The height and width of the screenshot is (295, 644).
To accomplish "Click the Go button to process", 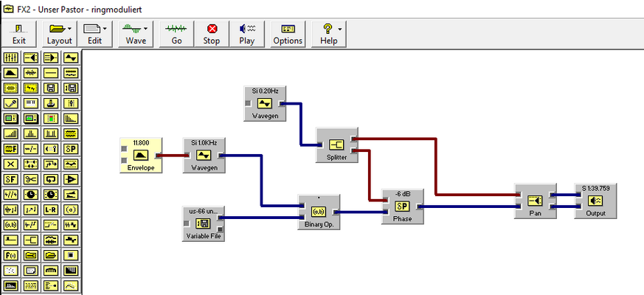I will [x=176, y=34].
